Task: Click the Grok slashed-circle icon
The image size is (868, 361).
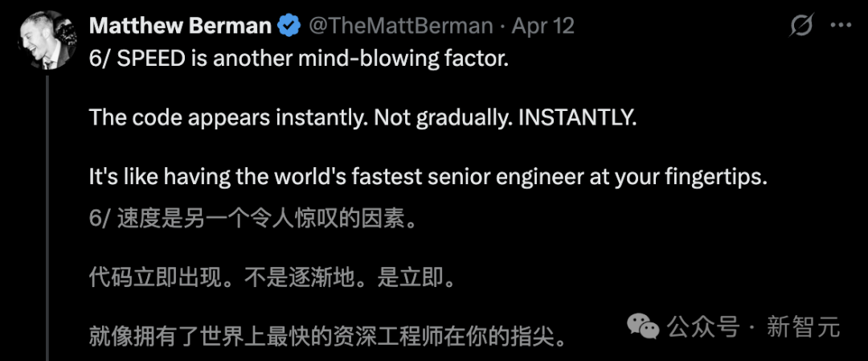Action: (x=801, y=26)
